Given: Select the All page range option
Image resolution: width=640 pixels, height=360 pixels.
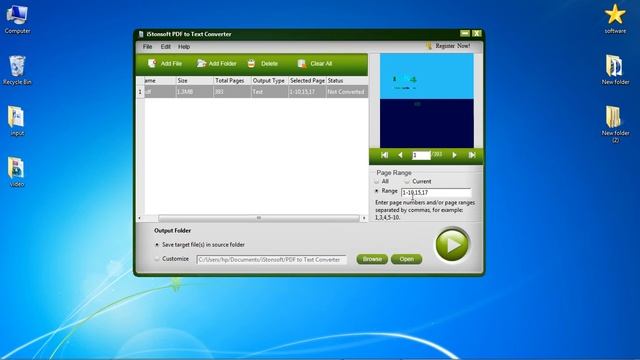Looking at the screenshot, I should pos(376,182).
